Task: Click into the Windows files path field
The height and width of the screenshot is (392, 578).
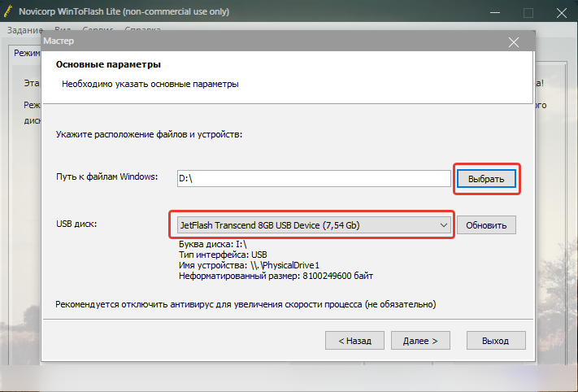Action: coord(314,178)
